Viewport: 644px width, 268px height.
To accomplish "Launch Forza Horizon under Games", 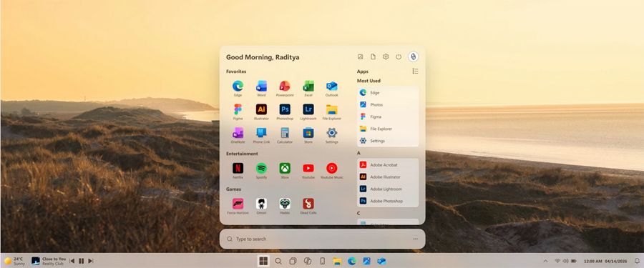I will [238, 206].
